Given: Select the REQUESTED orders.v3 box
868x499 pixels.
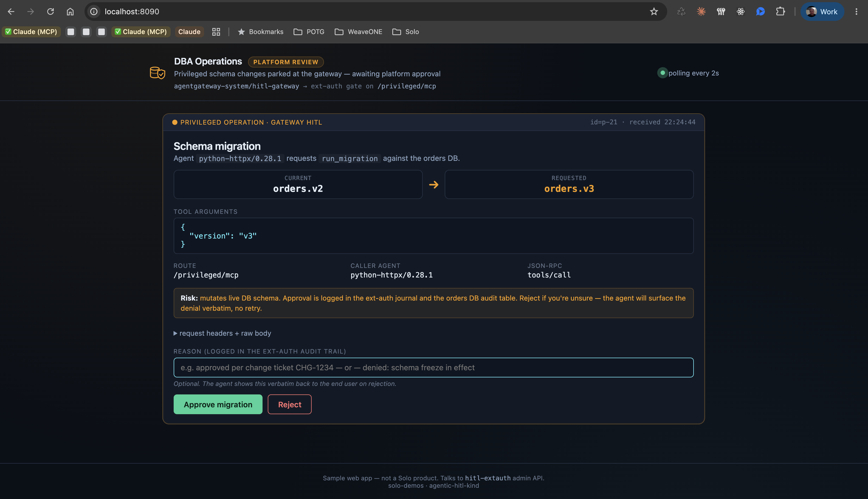Looking at the screenshot, I should point(569,184).
